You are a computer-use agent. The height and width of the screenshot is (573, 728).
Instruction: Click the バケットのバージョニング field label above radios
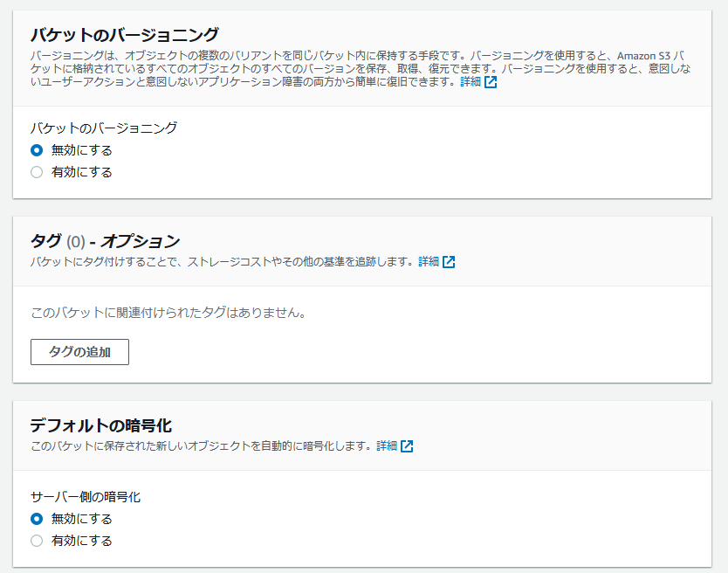[104, 128]
